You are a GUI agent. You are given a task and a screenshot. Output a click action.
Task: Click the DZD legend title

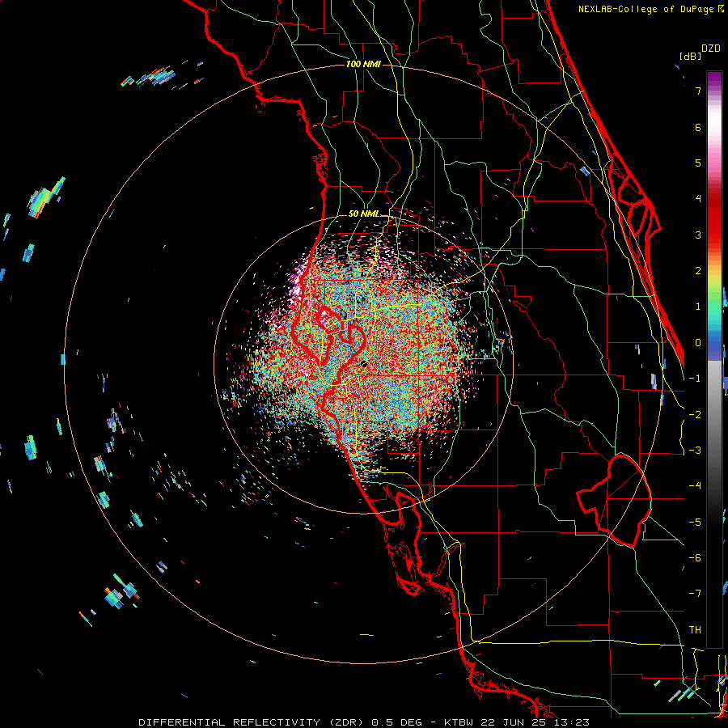pyautogui.click(x=711, y=49)
